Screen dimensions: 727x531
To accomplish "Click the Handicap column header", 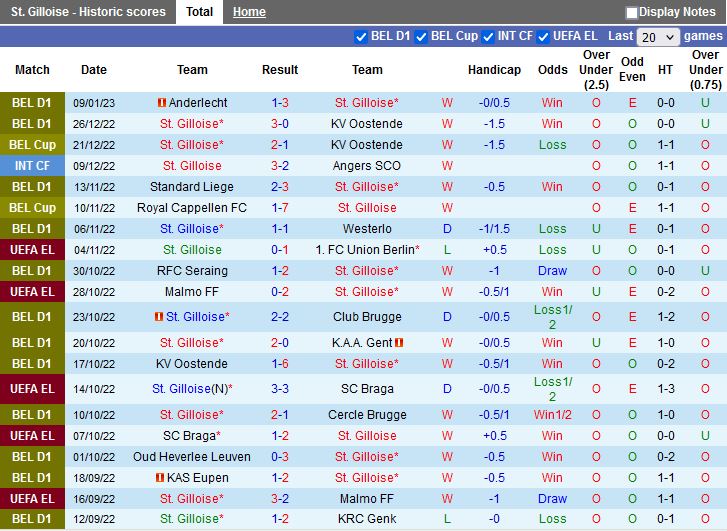I will click(494, 70).
